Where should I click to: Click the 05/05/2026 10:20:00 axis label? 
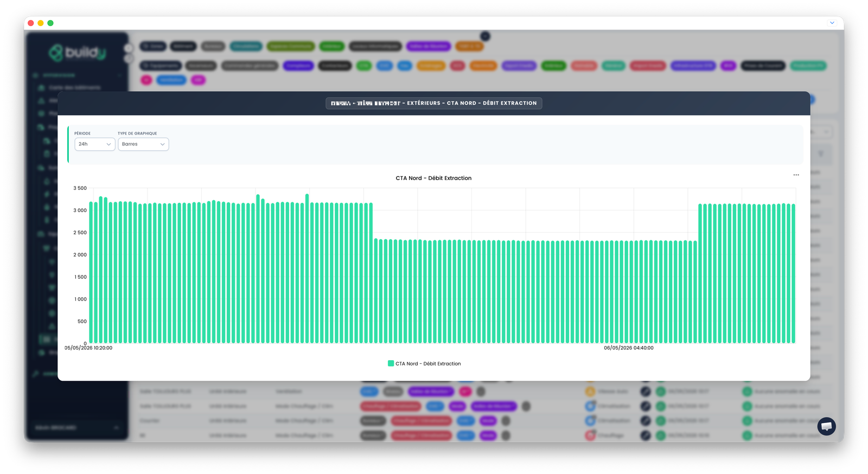[88, 348]
